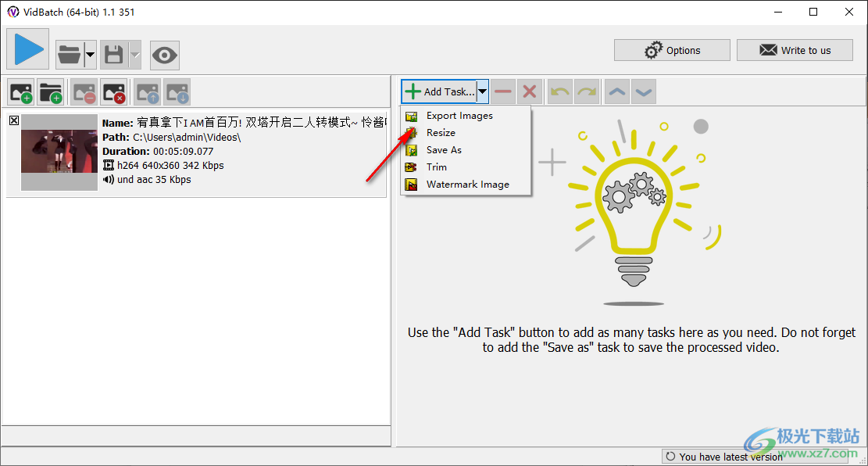Open the save dropdown arrow

[135, 55]
